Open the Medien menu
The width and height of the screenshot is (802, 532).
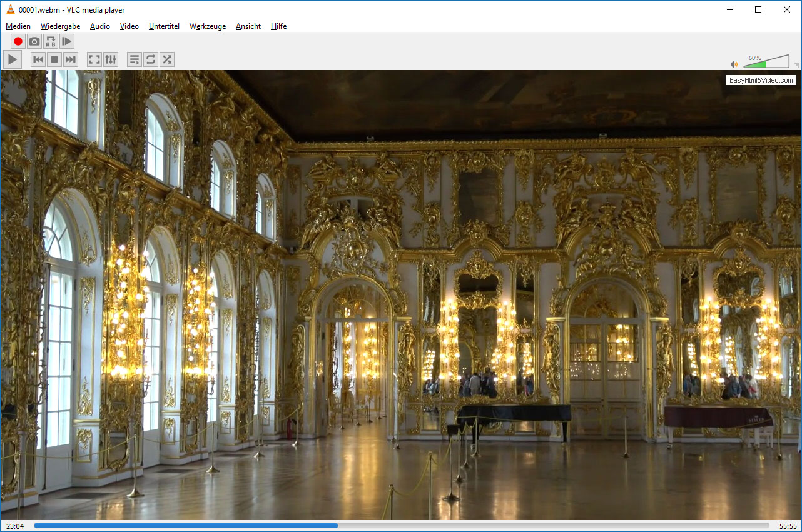[18, 26]
